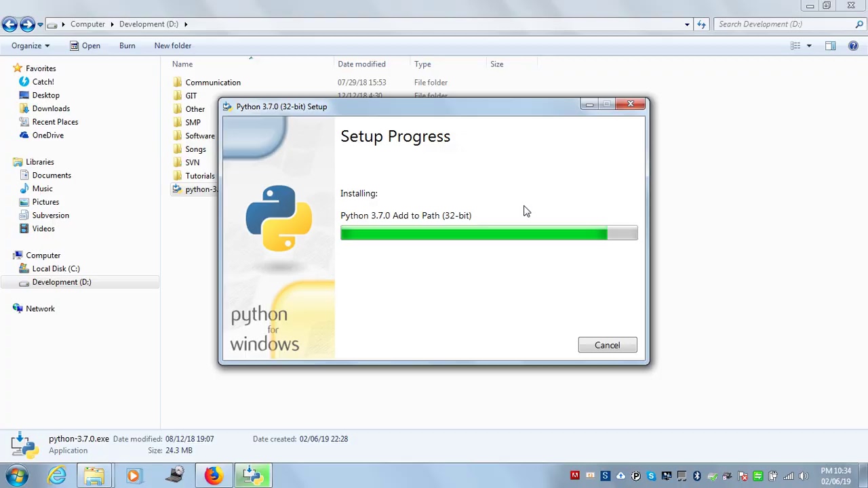Image resolution: width=868 pixels, height=488 pixels.
Task: Select the SMP folder
Action: pos(193,123)
